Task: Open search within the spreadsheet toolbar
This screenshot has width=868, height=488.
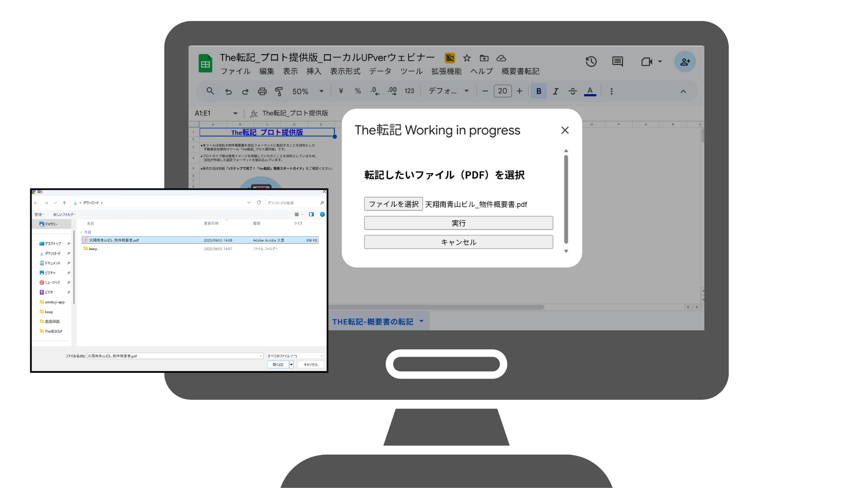Action: click(x=210, y=91)
